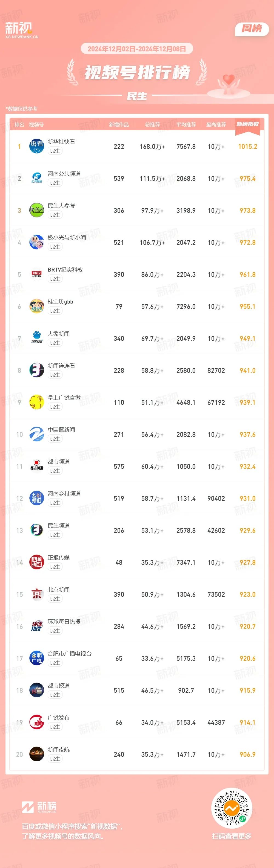Click the 新增作品 column header
Image resolution: width=274 pixels, height=868 pixels.
pyautogui.click(x=119, y=125)
